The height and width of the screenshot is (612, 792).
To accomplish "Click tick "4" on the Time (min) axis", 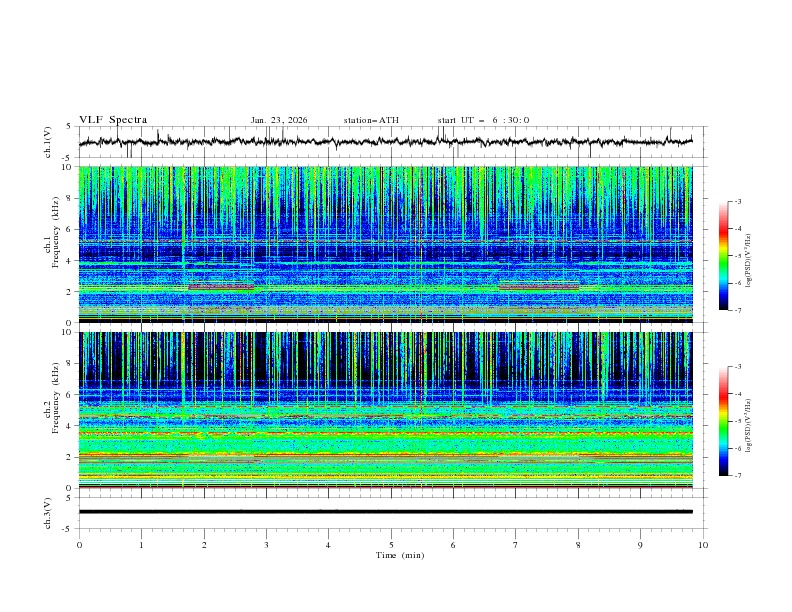I will coord(328,545).
